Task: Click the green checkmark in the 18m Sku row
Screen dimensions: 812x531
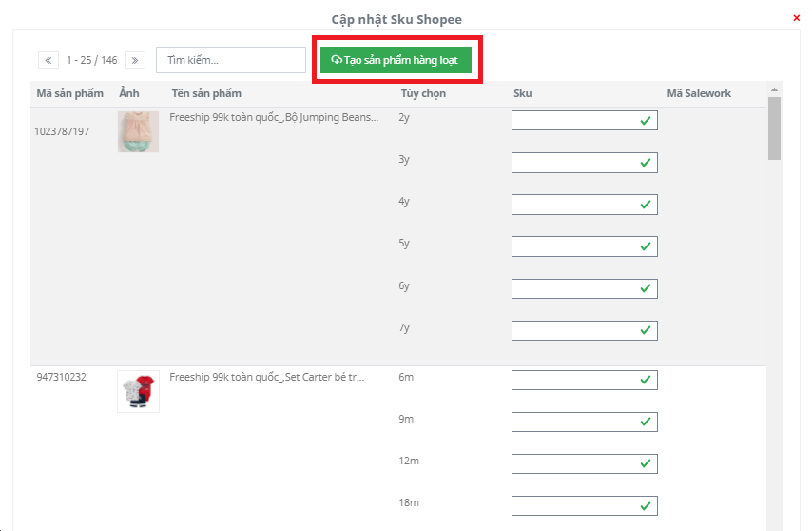Action: tap(646, 505)
